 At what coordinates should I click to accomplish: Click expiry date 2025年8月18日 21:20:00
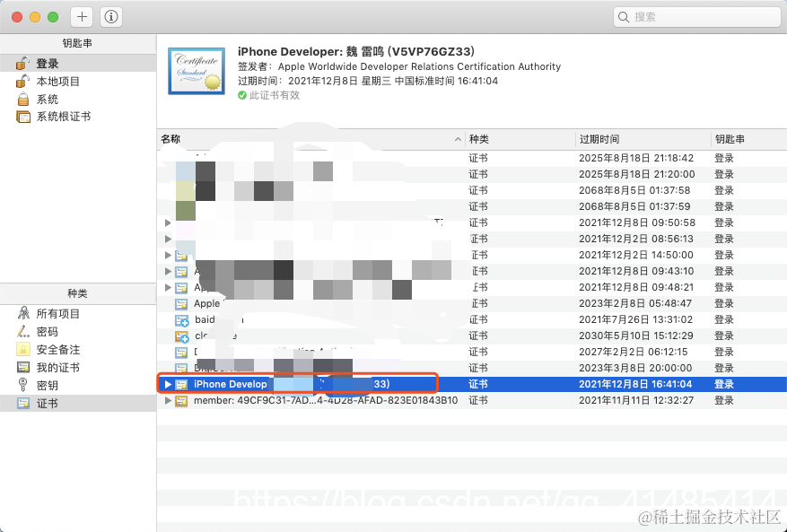[636, 174]
